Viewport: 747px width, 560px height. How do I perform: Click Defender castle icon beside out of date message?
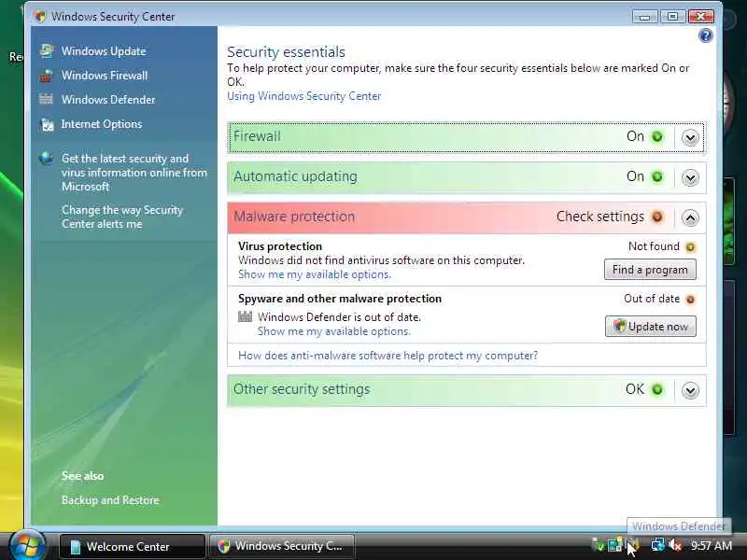245,316
